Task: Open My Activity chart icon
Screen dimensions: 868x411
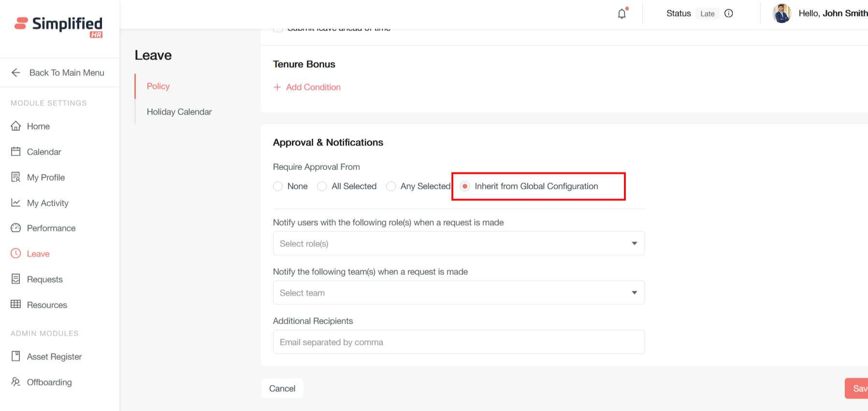Action: pos(16,203)
